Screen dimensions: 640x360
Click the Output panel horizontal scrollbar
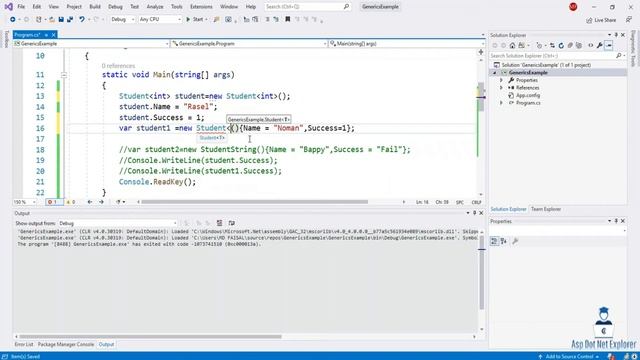150,337
